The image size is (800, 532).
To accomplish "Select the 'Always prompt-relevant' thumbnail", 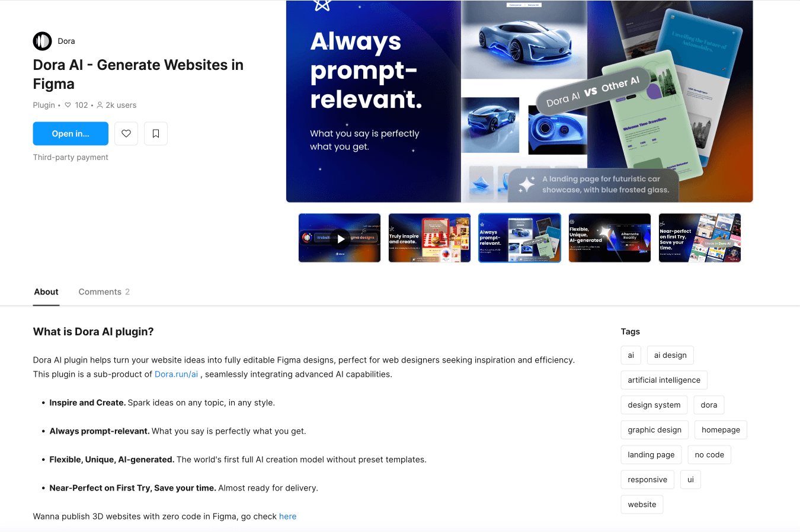I will 520,238.
